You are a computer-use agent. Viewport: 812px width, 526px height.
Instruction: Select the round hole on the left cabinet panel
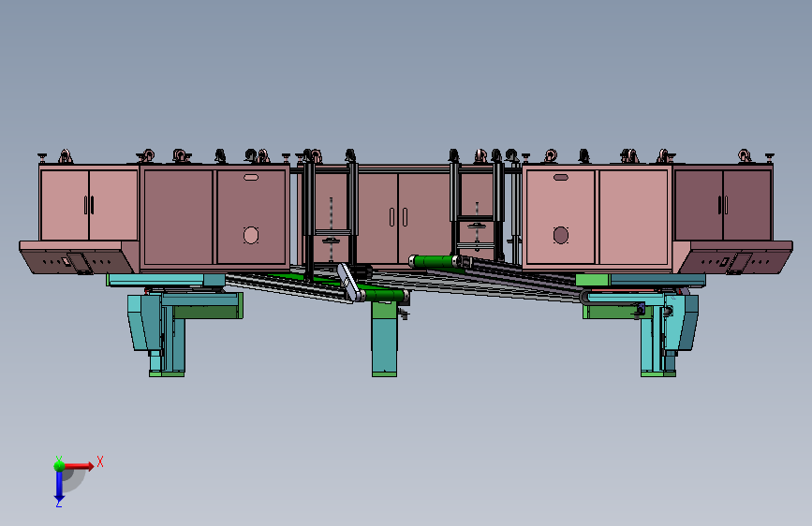click(251, 236)
